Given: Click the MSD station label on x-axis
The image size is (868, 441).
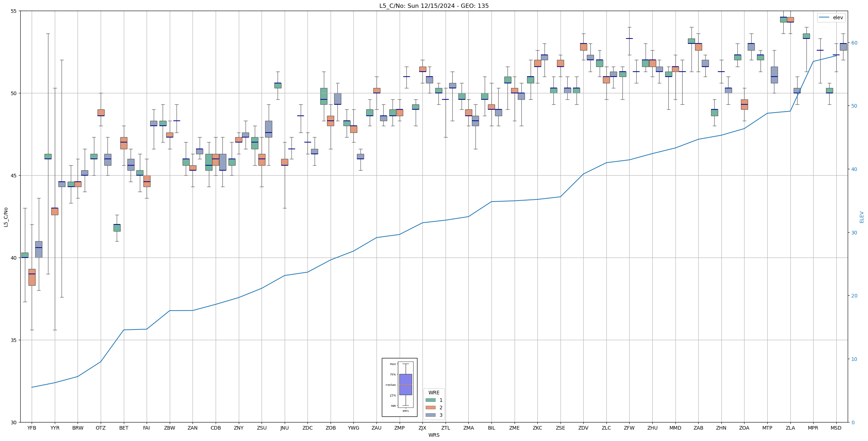Looking at the screenshot, I should tap(836, 428).
